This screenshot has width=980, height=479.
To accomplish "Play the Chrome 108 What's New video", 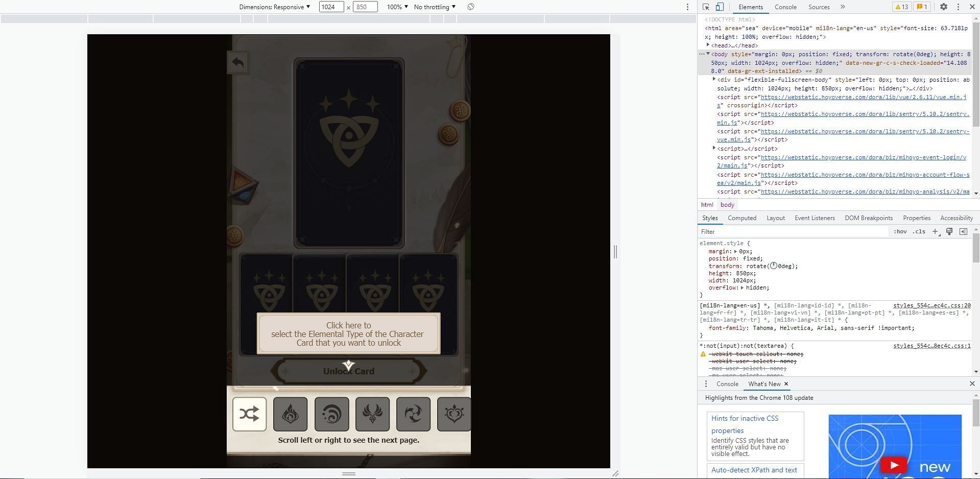I will pos(894,465).
